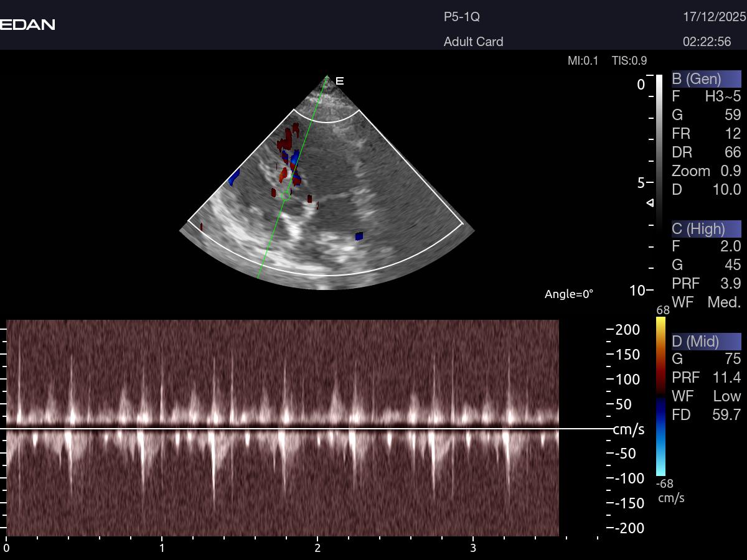747x560 pixels.
Task: Click the Zoom 0.9 parameter
Action: click(x=706, y=171)
